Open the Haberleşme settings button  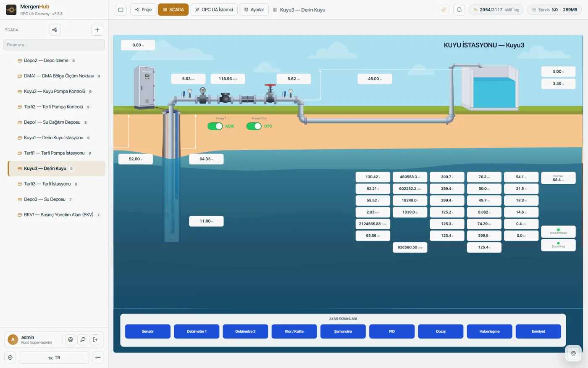point(489,331)
